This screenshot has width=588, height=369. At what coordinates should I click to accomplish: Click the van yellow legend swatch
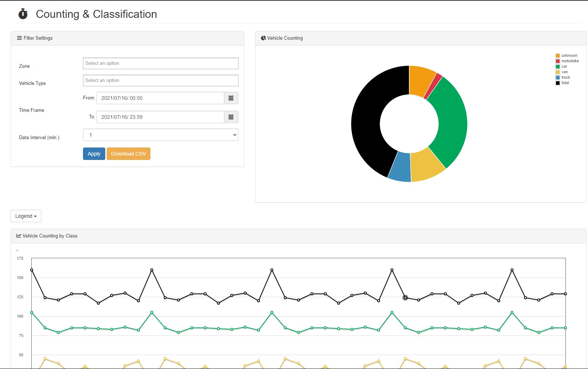(x=557, y=72)
